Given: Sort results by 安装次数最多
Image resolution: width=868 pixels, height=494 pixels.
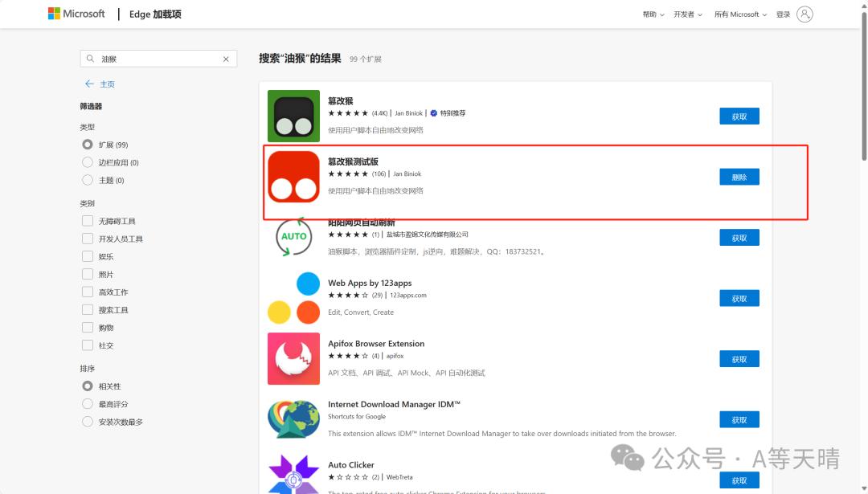Looking at the screenshot, I should 88,422.
